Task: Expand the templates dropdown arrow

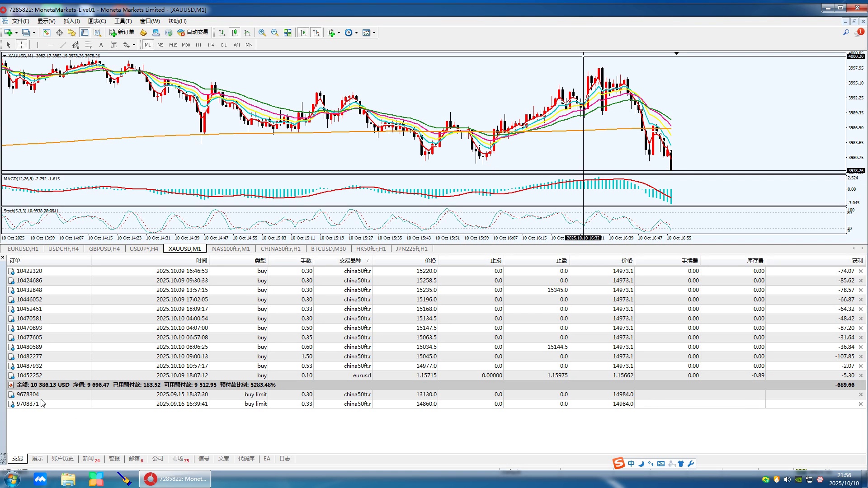Action: [x=374, y=33]
